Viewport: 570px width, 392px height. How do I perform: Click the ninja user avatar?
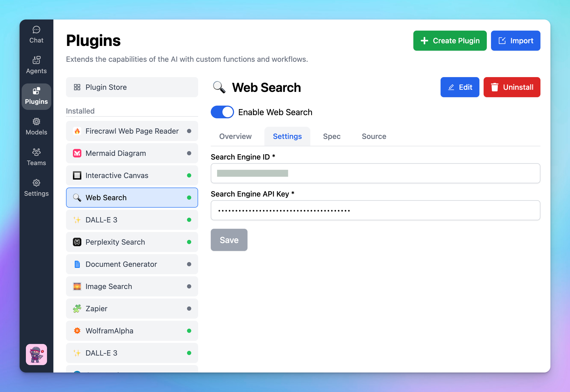36,354
